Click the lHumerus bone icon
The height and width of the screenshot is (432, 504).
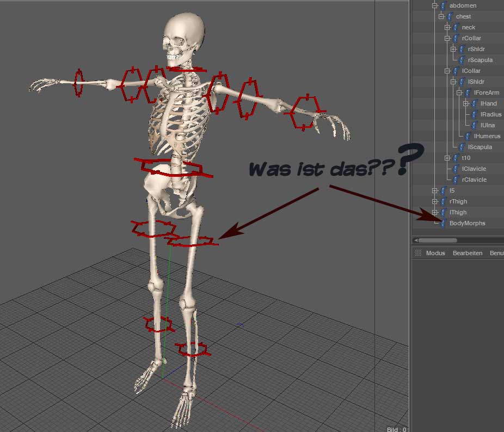pyautogui.click(x=468, y=136)
